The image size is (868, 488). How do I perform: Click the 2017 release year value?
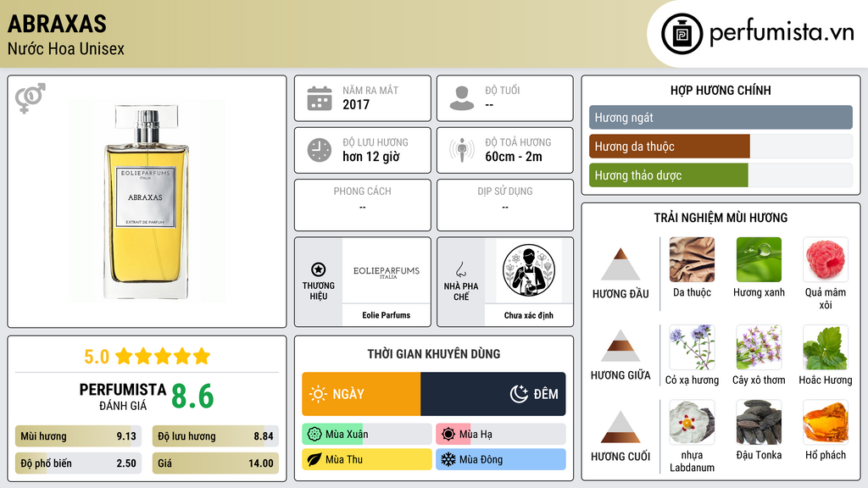coord(356,104)
